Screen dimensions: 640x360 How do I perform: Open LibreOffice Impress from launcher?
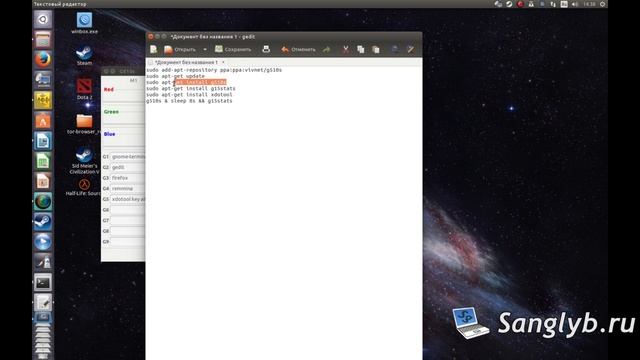point(43,181)
